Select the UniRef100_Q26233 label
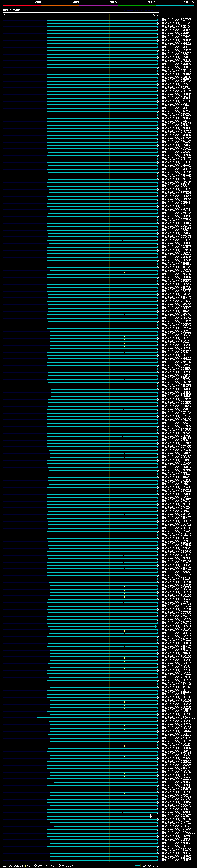197x868 pixels. tap(176, 721)
